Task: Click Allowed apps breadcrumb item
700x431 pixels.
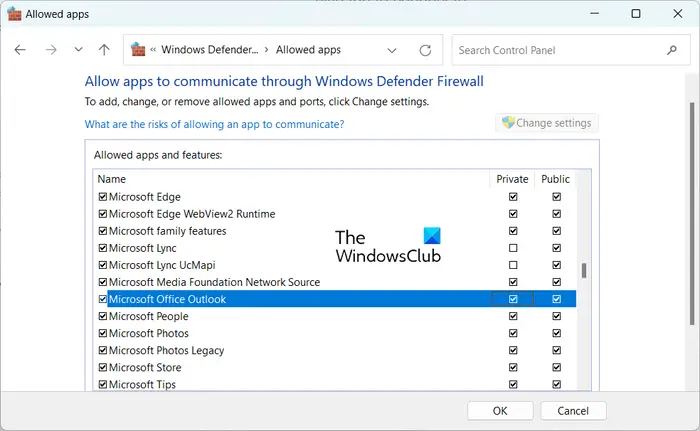Action: pyautogui.click(x=308, y=50)
